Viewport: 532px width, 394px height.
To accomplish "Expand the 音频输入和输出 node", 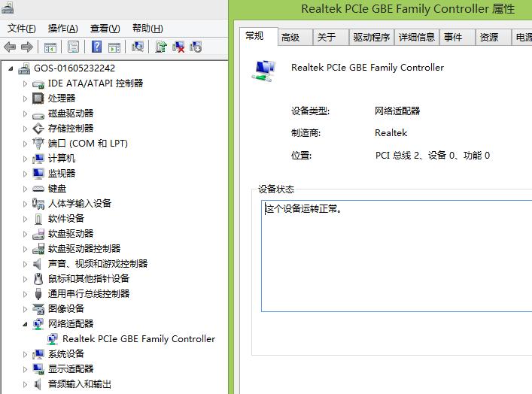I will [25, 384].
